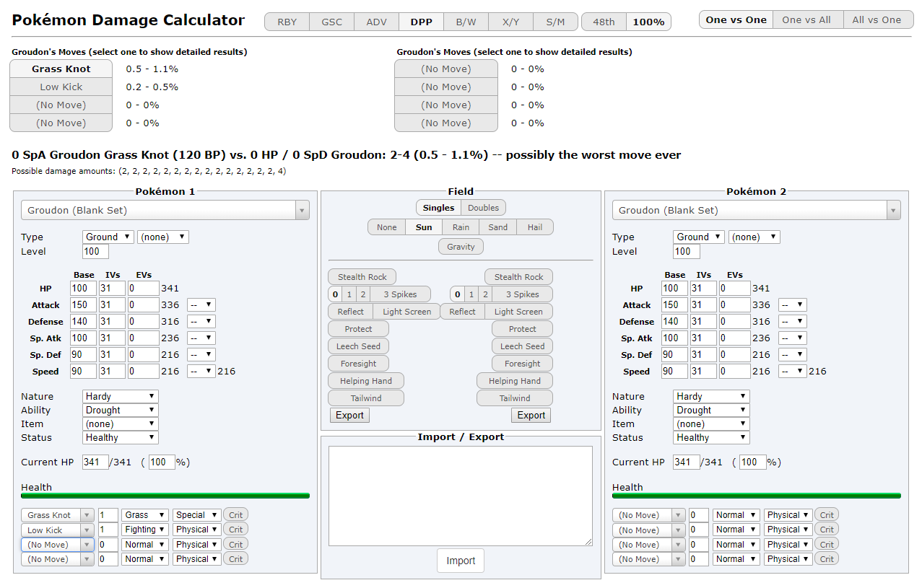922x588 pixels.
Task: Open Pokémon 1 Nature dropdown
Action: pyautogui.click(x=121, y=396)
